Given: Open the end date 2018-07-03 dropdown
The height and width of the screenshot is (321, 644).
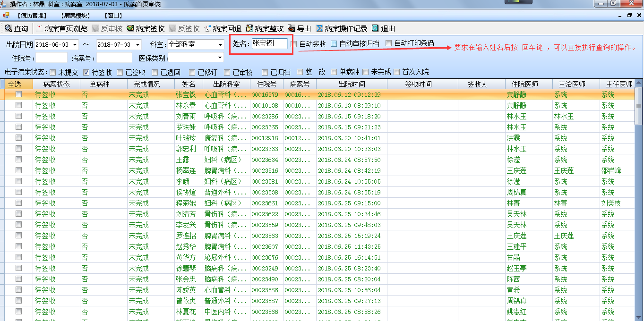Looking at the screenshot, I should tap(137, 45).
